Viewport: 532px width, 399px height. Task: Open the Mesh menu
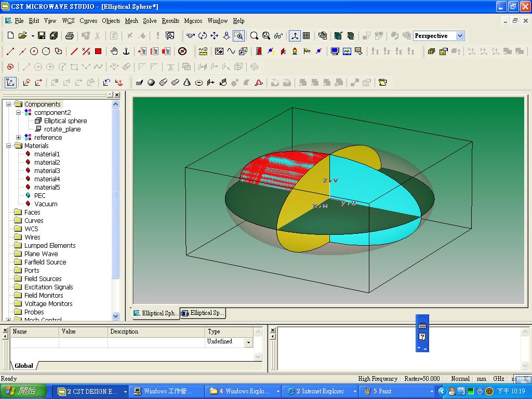(131, 21)
